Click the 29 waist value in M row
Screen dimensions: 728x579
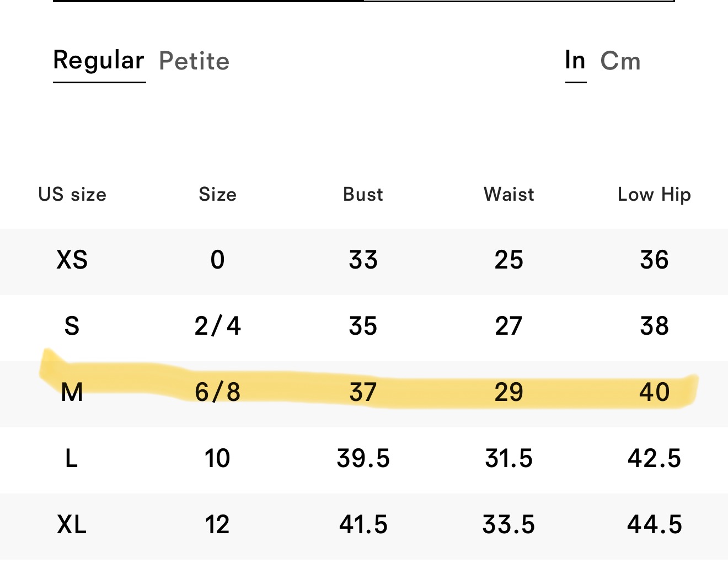[508, 392]
